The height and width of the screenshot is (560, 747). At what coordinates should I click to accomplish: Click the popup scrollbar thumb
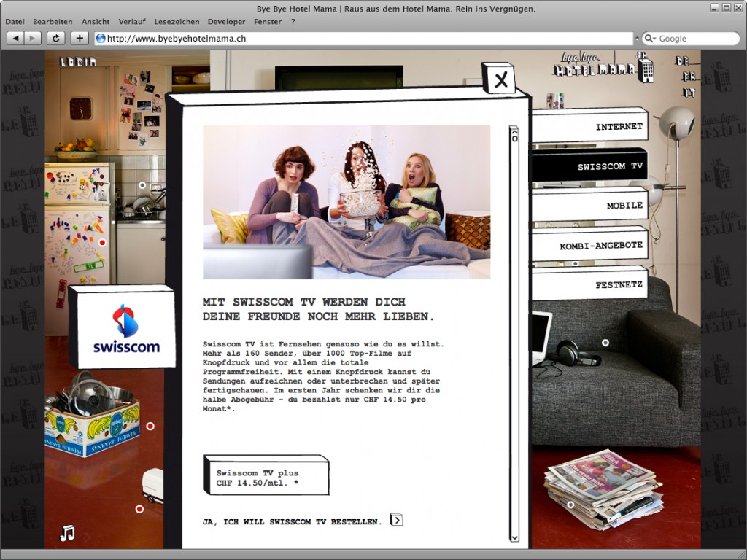(514, 139)
